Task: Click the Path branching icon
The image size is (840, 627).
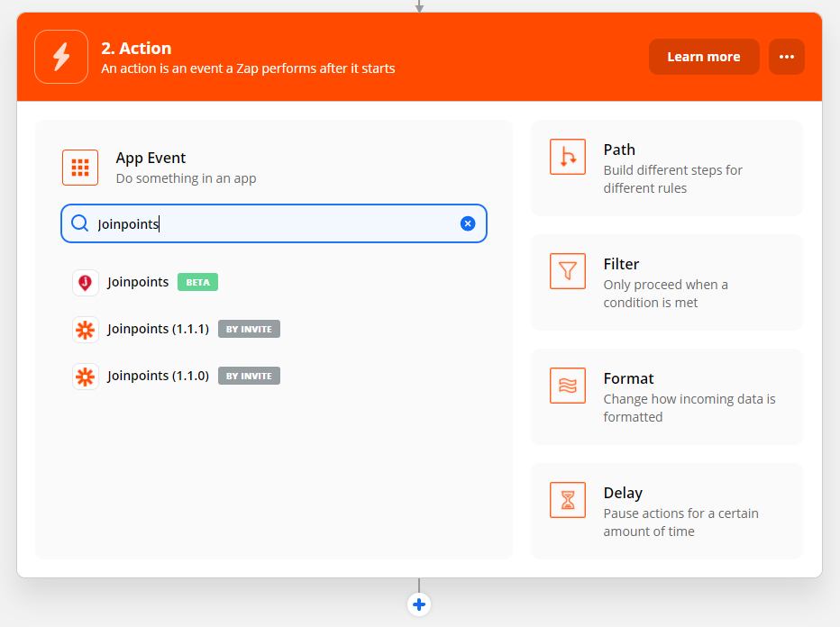Action: point(567,157)
